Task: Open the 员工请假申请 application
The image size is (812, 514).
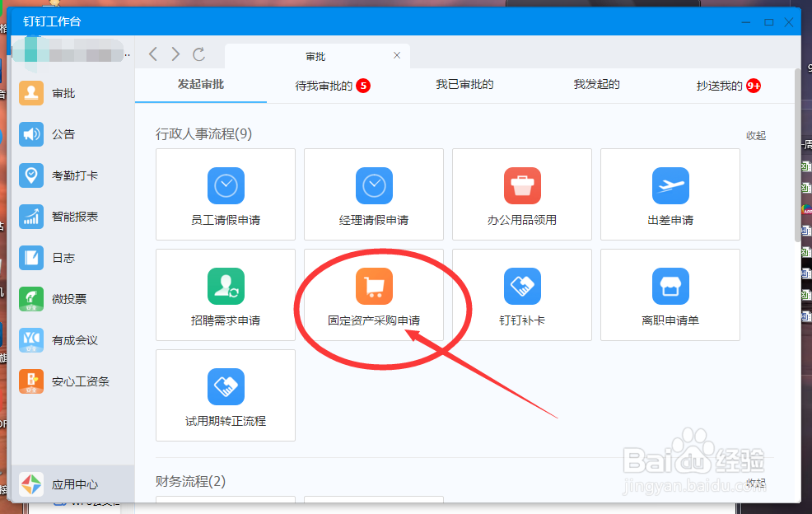Action: 225,194
